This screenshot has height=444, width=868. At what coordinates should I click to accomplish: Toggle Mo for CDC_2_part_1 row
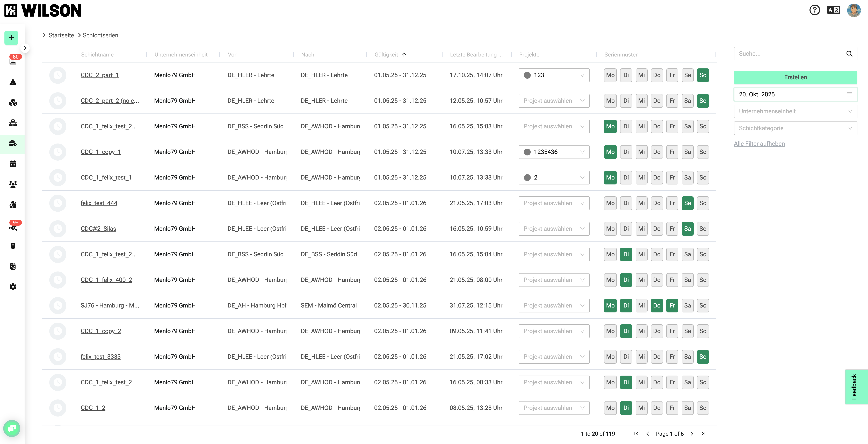tap(610, 75)
